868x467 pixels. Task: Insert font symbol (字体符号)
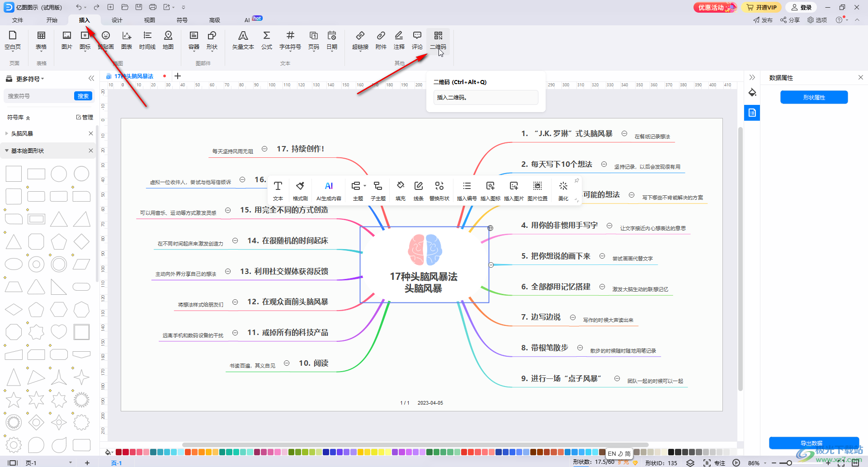(290, 40)
